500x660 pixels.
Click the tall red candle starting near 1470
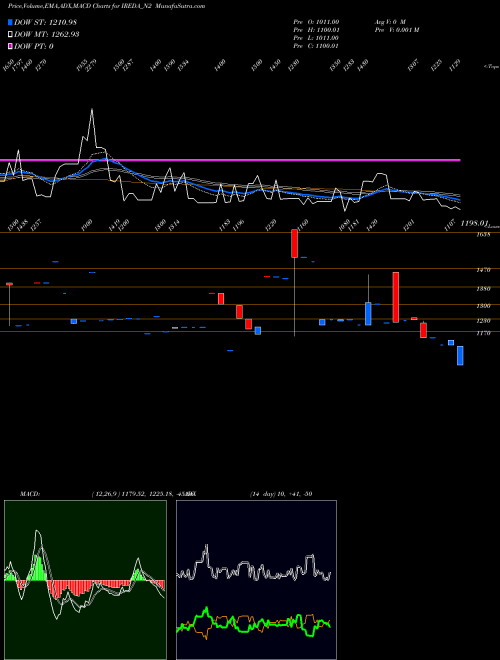point(396,297)
